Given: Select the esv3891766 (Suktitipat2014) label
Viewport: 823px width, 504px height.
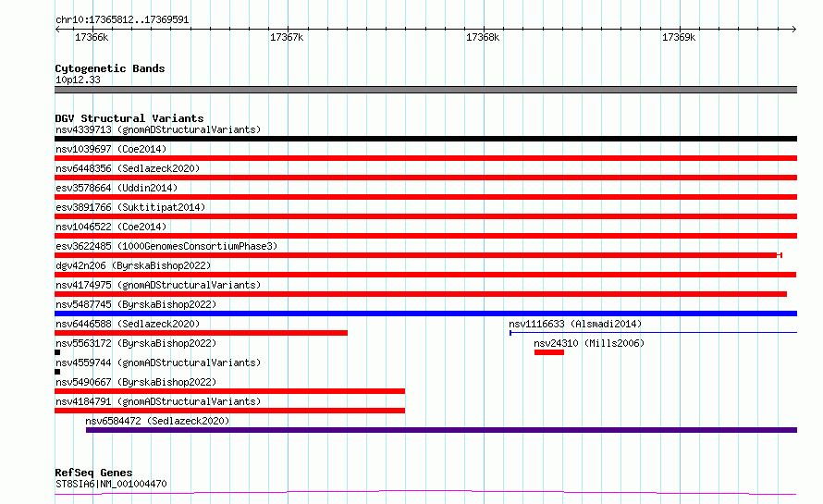Looking at the screenshot, I should coord(130,207).
